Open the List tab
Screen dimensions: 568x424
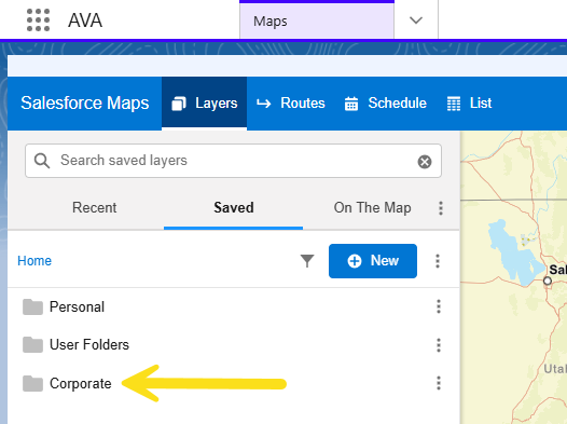tap(469, 103)
